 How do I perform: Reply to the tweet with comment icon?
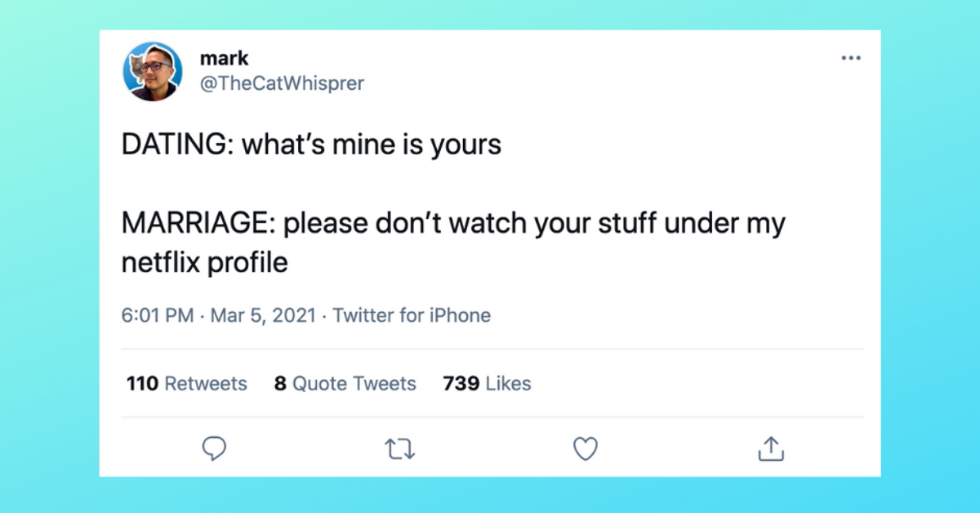tap(215, 448)
